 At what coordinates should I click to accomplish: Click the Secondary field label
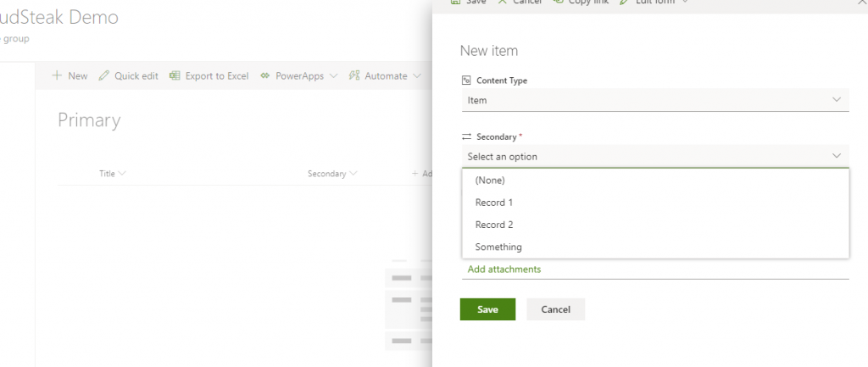(496, 136)
